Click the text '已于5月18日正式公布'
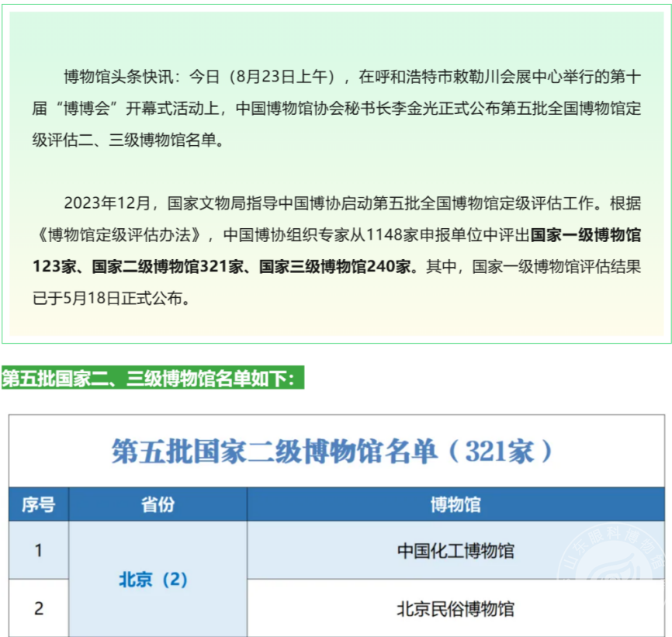 tap(108, 298)
